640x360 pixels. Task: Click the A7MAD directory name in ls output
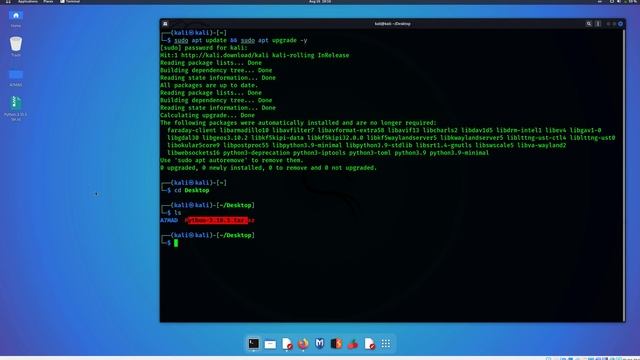click(x=169, y=220)
